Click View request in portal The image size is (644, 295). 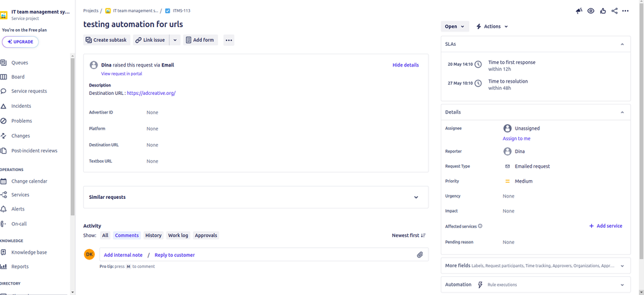point(121,74)
